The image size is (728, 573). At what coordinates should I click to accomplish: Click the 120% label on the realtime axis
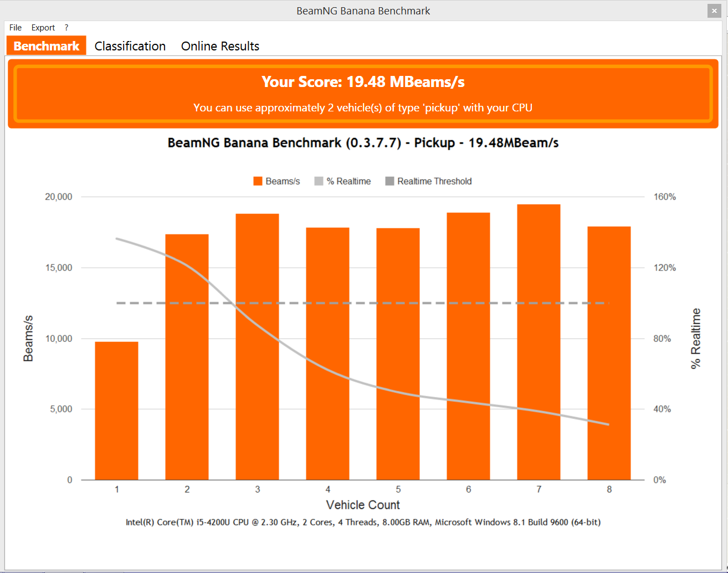pos(665,268)
